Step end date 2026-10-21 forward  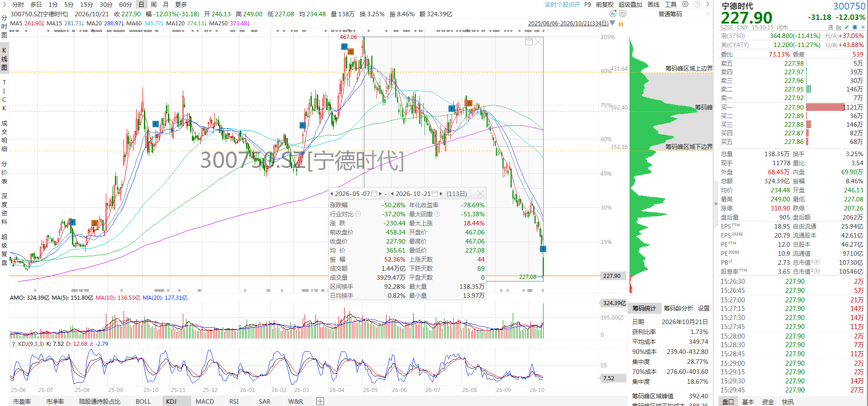pos(441,194)
